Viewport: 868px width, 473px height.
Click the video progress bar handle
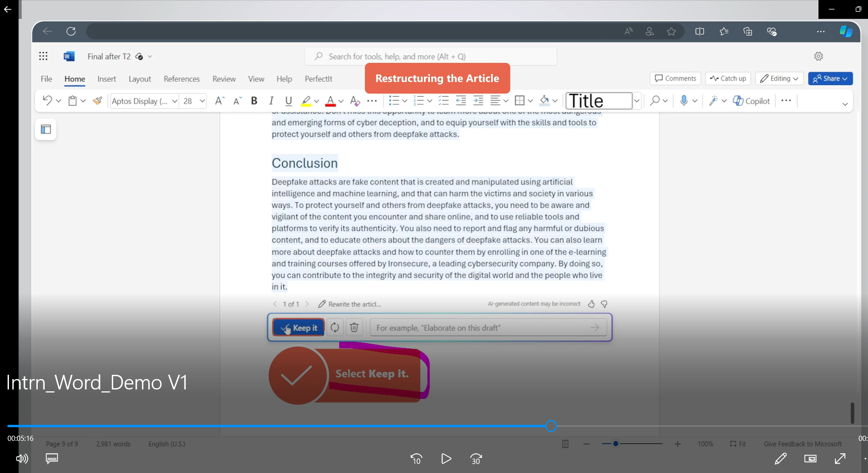(x=551, y=426)
